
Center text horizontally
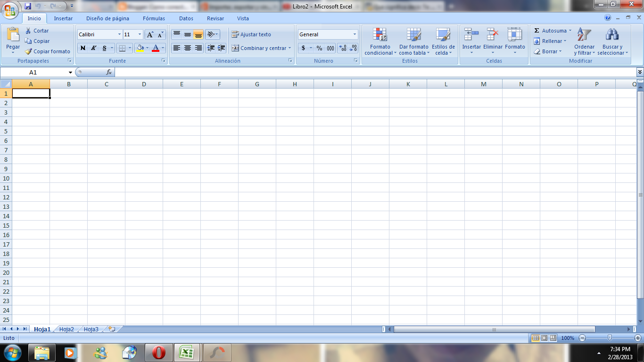pos(188,48)
